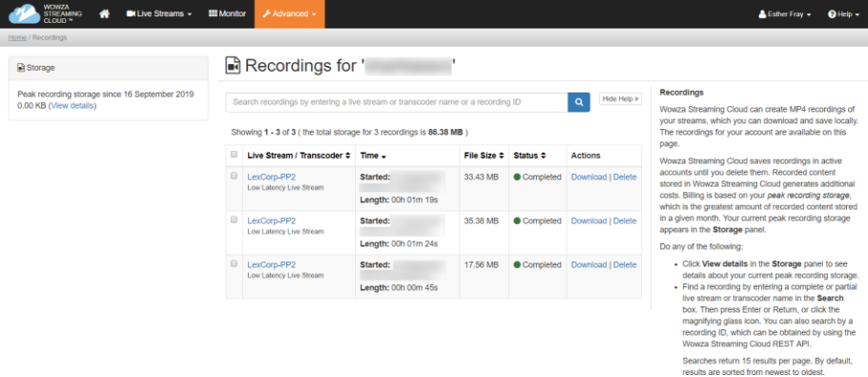
Task: Delete the 17.56 MB recording
Action: [x=625, y=264]
